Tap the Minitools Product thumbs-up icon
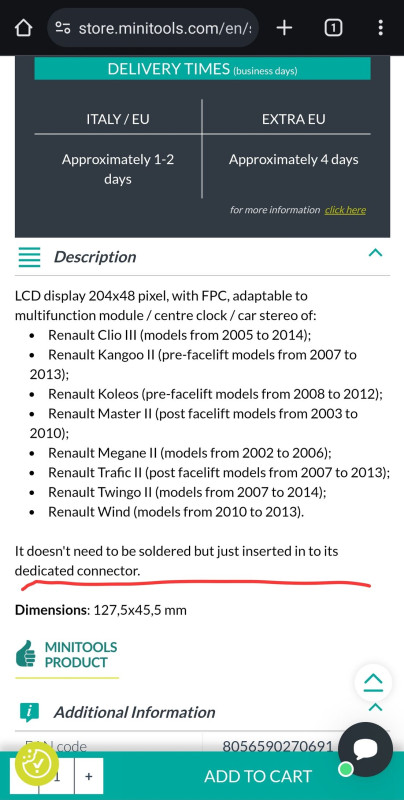 (x=26, y=654)
